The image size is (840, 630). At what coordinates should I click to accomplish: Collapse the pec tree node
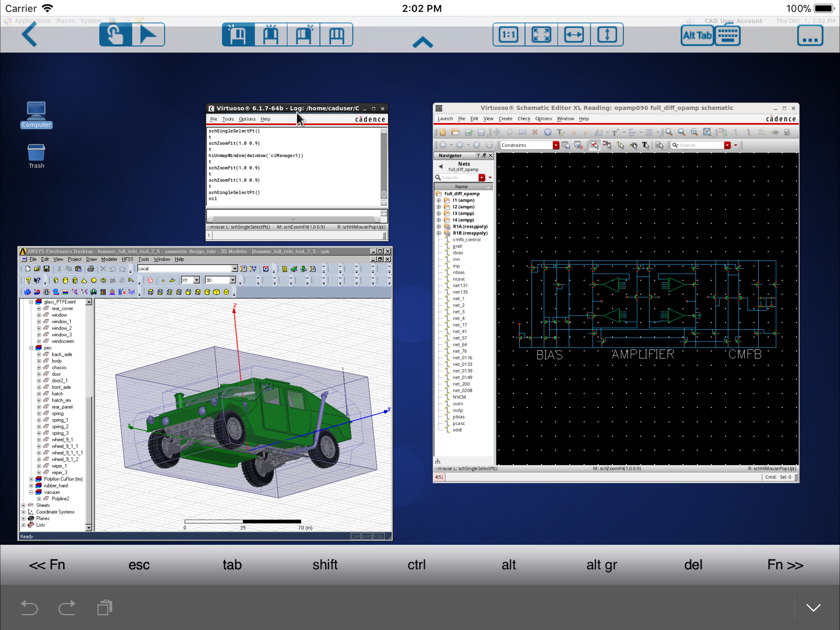[31, 348]
